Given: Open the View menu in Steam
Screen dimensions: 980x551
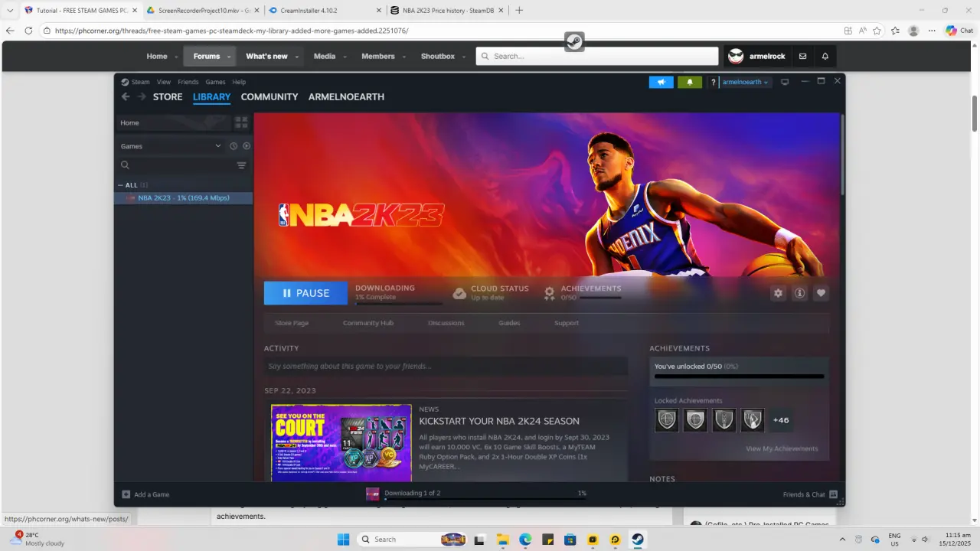Looking at the screenshot, I should click(164, 82).
